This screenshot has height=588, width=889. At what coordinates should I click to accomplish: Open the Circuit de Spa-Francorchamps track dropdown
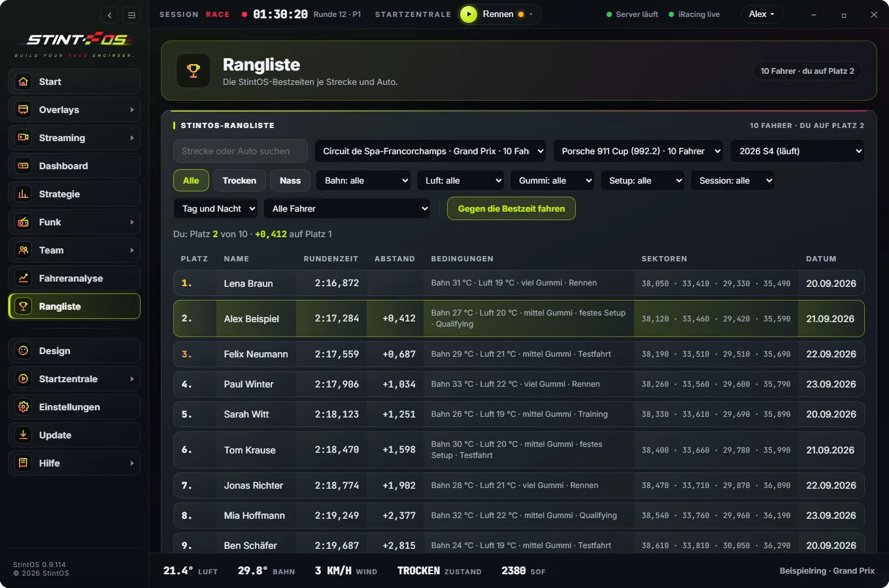431,151
